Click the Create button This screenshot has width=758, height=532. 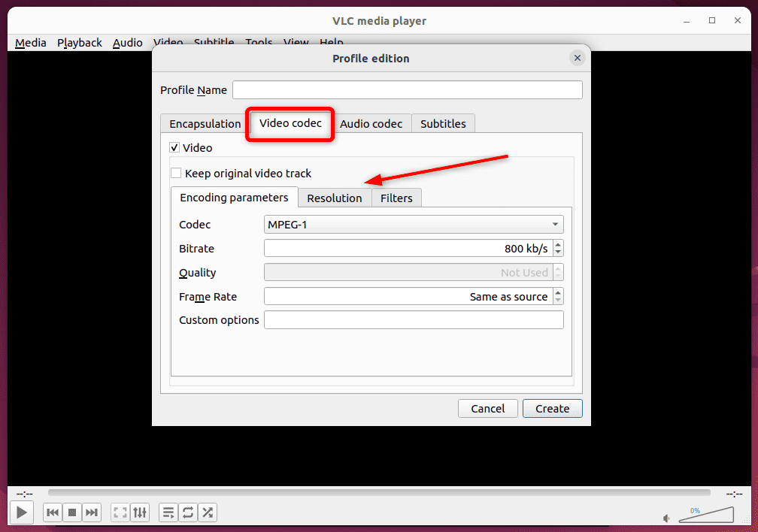pyautogui.click(x=552, y=408)
